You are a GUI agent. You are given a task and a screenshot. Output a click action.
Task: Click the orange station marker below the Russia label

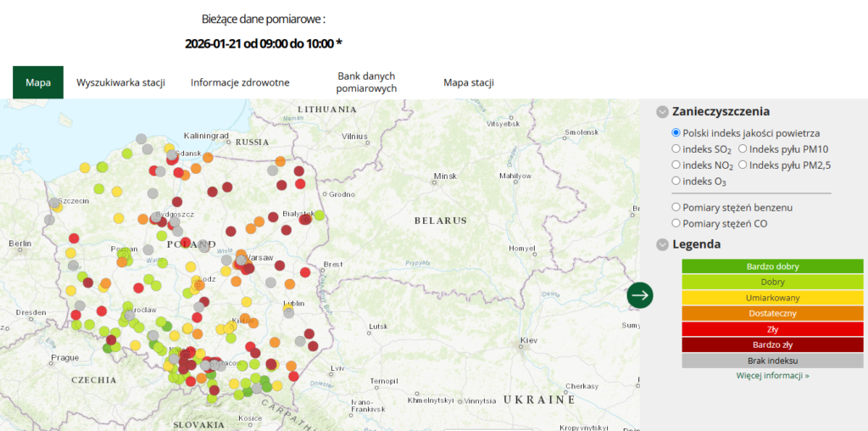click(x=281, y=161)
